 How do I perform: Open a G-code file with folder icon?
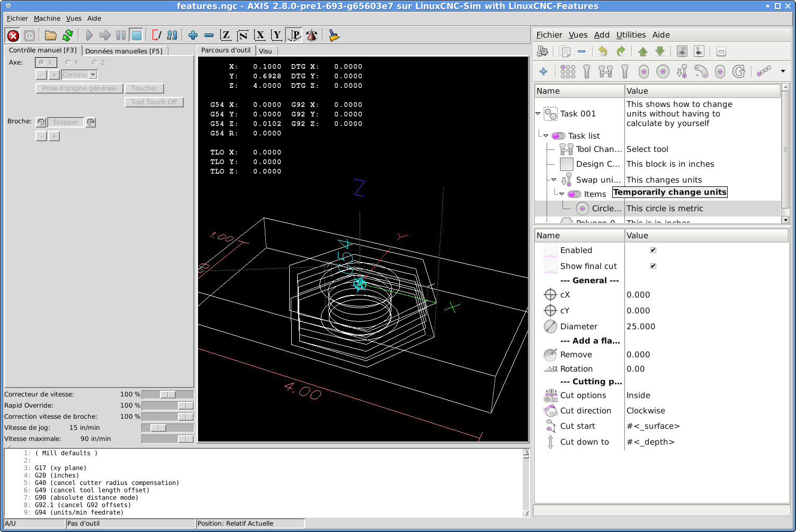point(51,35)
